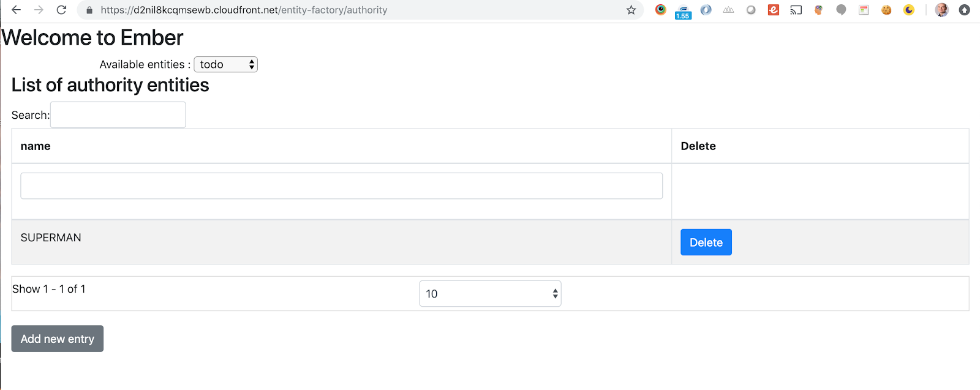Bookmark this page with the star icon

click(x=631, y=10)
